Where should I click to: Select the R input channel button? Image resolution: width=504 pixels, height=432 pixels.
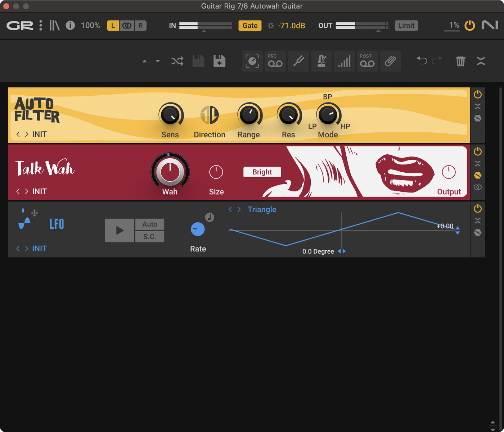tap(140, 26)
